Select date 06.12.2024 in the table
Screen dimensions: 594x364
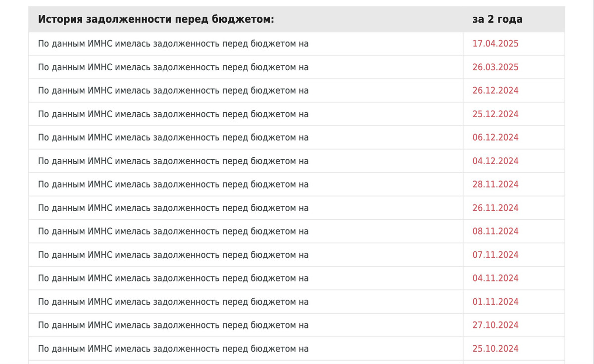(x=495, y=137)
